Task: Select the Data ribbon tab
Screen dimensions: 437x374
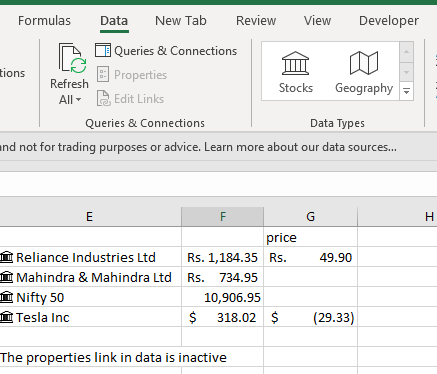Action: [114, 21]
